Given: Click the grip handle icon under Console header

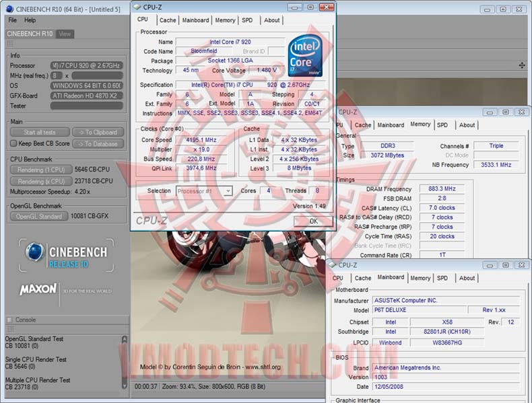Looking at the screenshot, I should click(11, 329).
